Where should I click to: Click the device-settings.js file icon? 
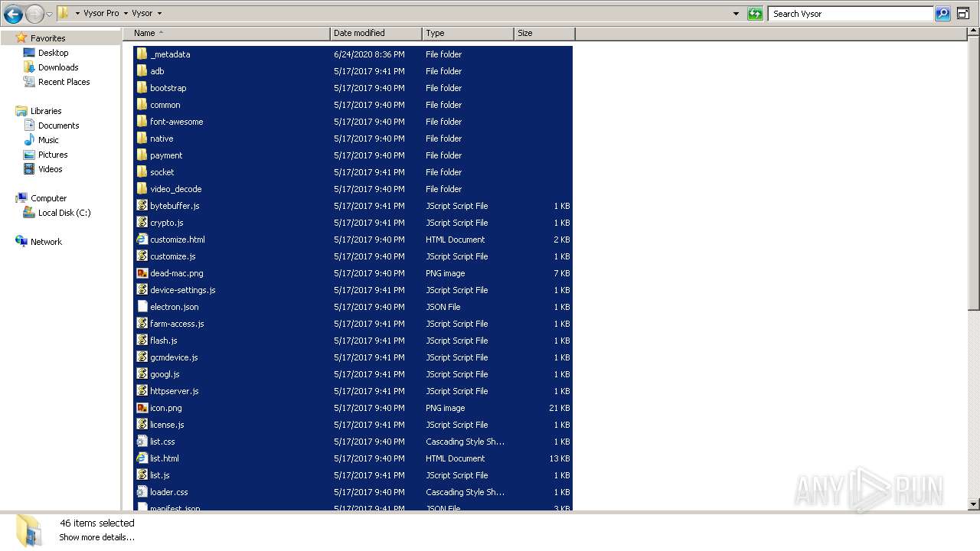pos(142,290)
